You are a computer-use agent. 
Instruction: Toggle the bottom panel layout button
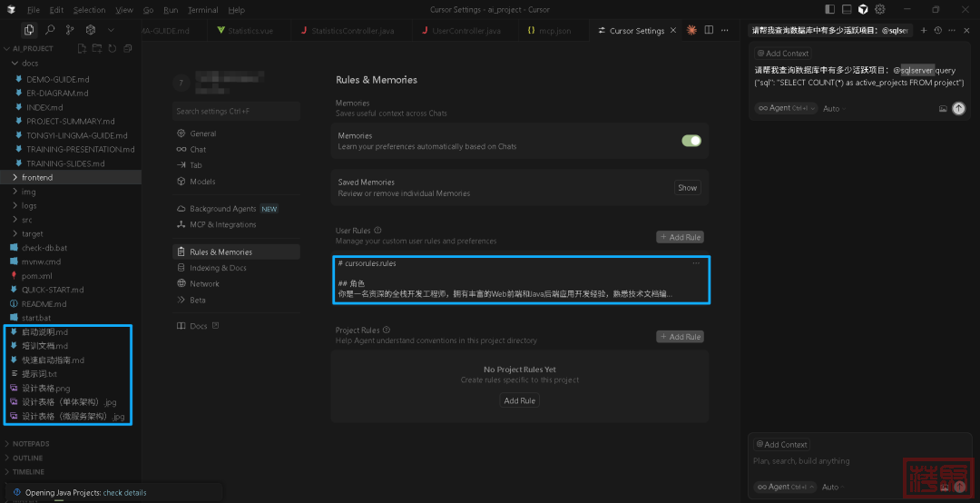pos(847,10)
